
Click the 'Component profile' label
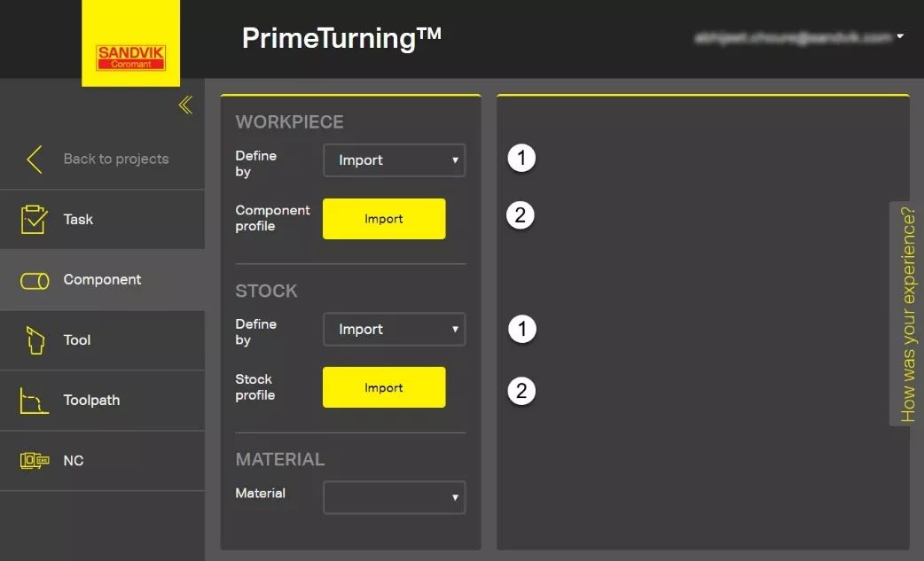272,218
